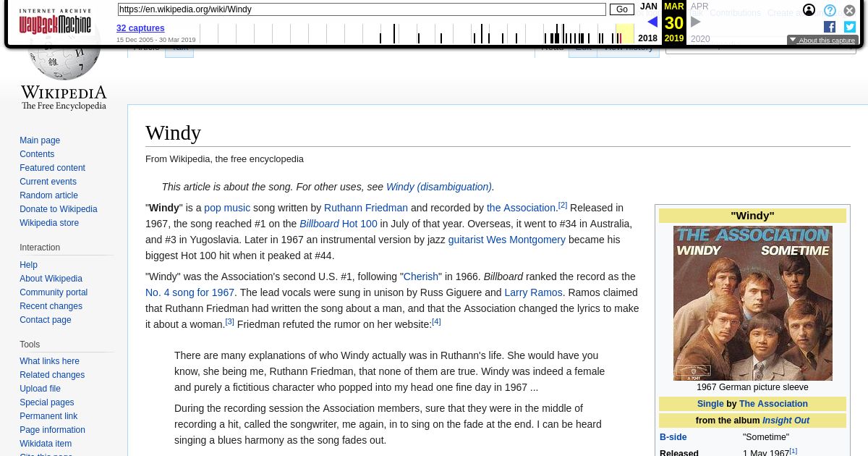Image resolution: width=868 pixels, height=456 pixels.
Task: Share capture on Facebook icon
Action: coord(830,27)
